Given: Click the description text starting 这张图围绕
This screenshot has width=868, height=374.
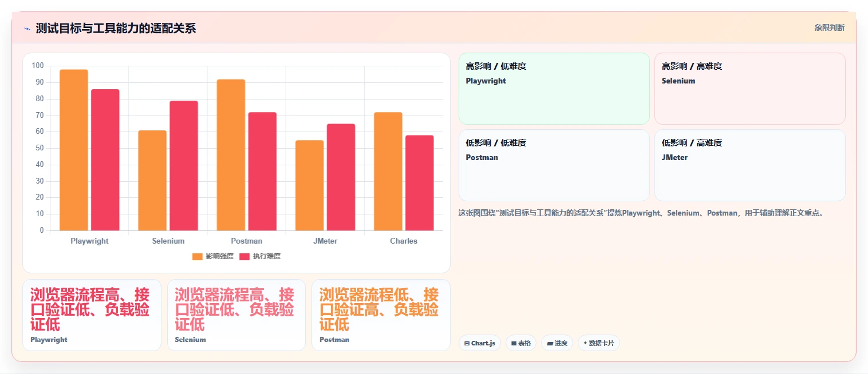Looking at the screenshot, I should point(641,213).
